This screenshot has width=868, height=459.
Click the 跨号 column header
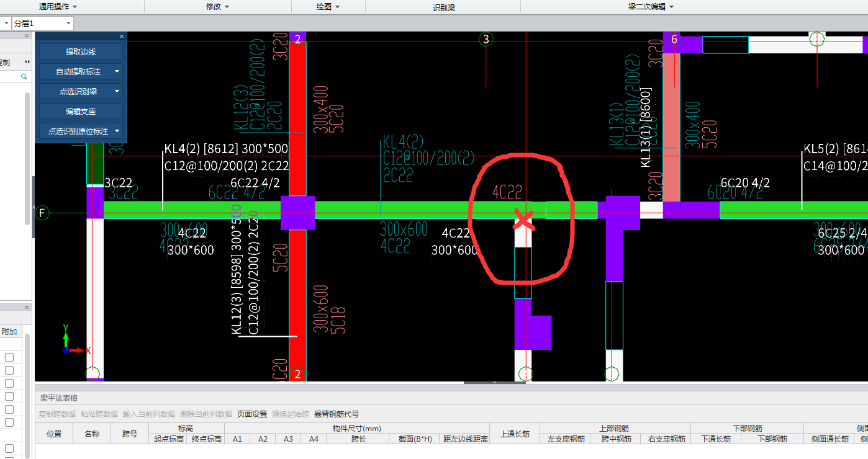tap(130, 434)
